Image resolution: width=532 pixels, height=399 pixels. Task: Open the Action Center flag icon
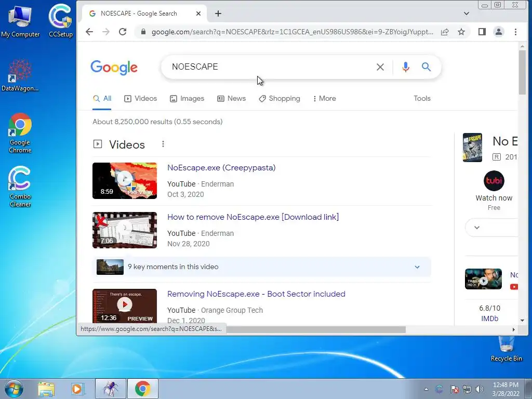pyautogui.click(x=454, y=389)
